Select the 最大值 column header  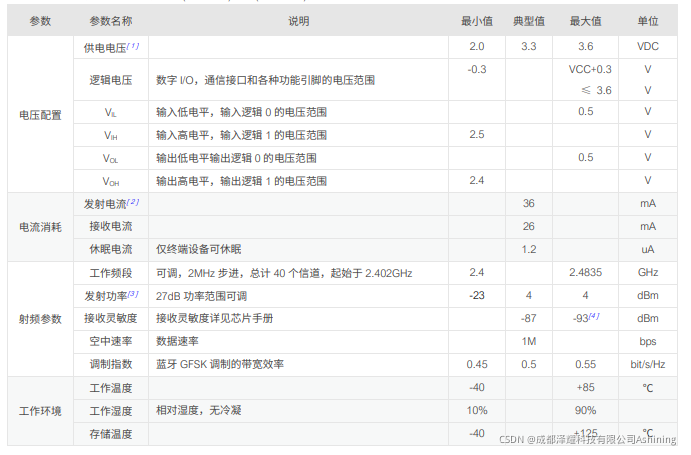click(x=585, y=21)
